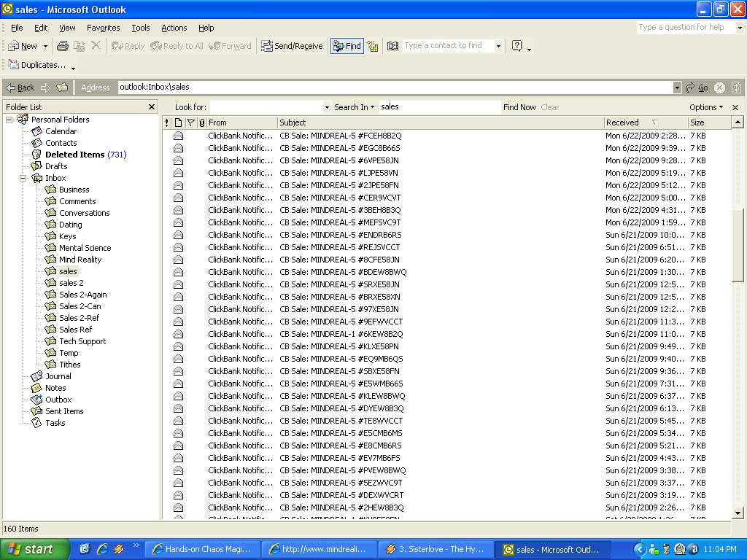Click the Send/Receive button

pyautogui.click(x=292, y=46)
